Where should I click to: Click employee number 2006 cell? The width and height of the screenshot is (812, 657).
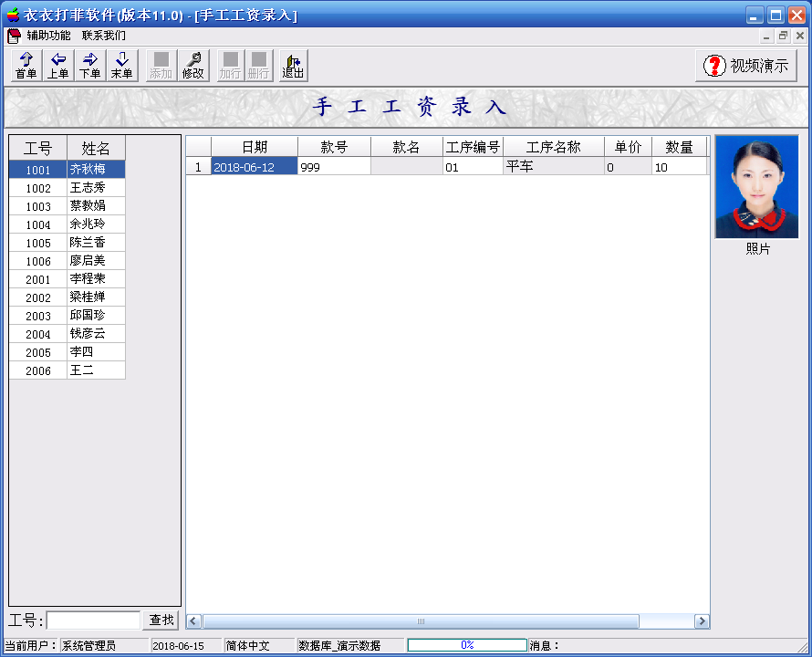[x=38, y=370]
